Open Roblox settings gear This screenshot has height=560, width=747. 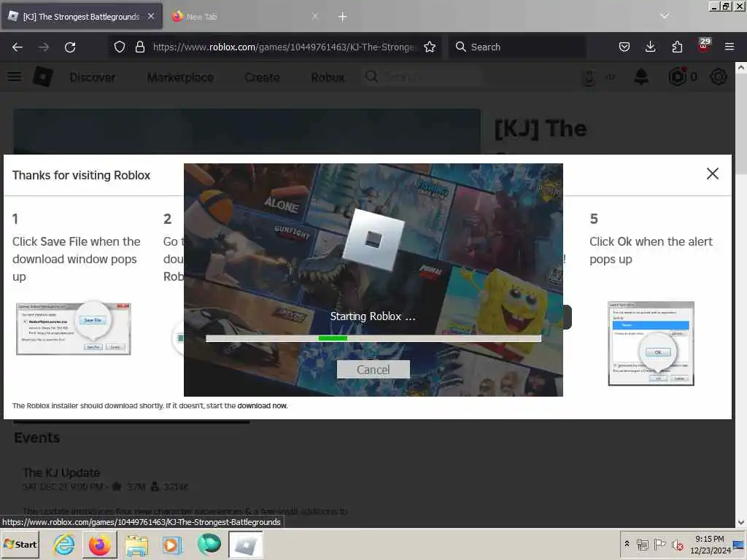click(719, 77)
